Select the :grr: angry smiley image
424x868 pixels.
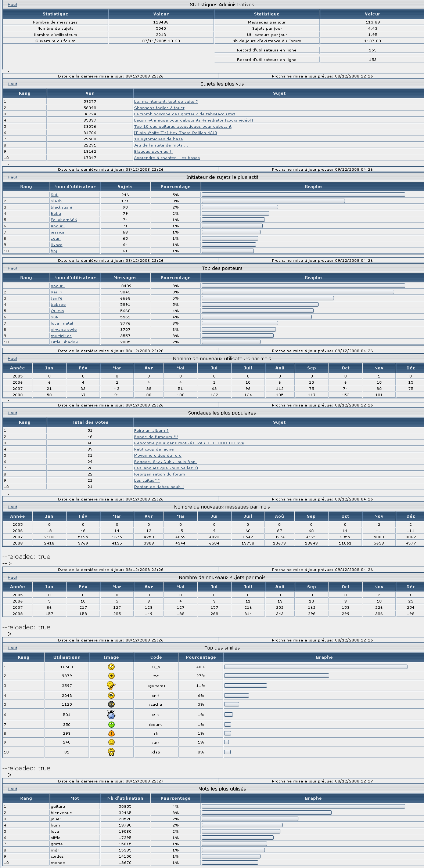click(111, 742)
